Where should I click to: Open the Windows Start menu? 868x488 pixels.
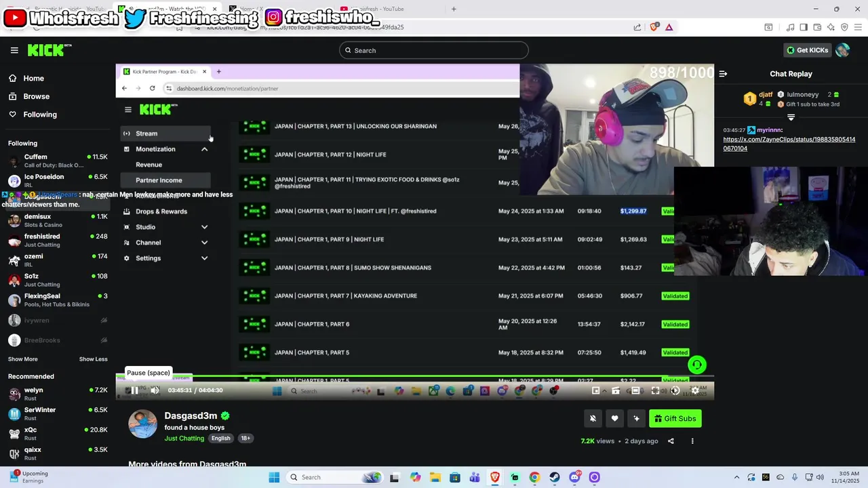click(274, 477)
